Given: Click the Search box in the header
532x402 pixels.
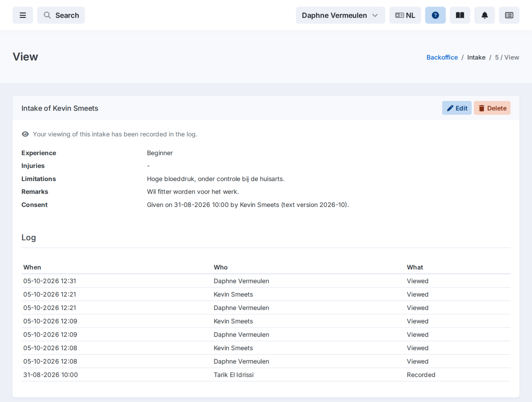Looking at the screenshot, I should point(61,15).
